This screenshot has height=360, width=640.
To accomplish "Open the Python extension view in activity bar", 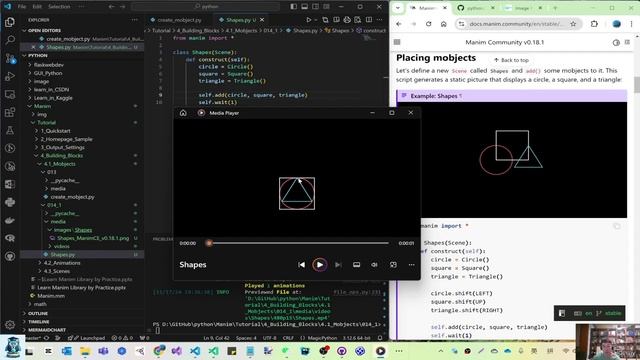I will point(10,202).
